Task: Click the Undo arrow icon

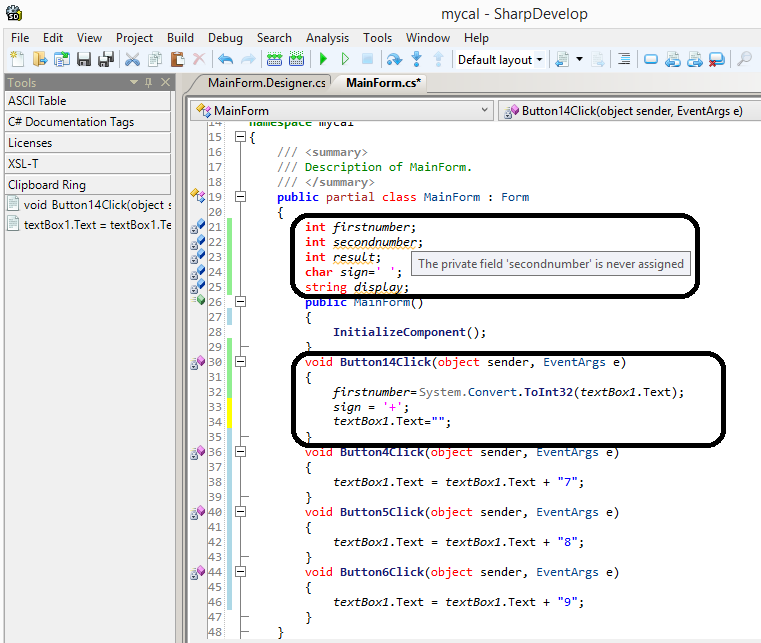Action: click(226, 60)
